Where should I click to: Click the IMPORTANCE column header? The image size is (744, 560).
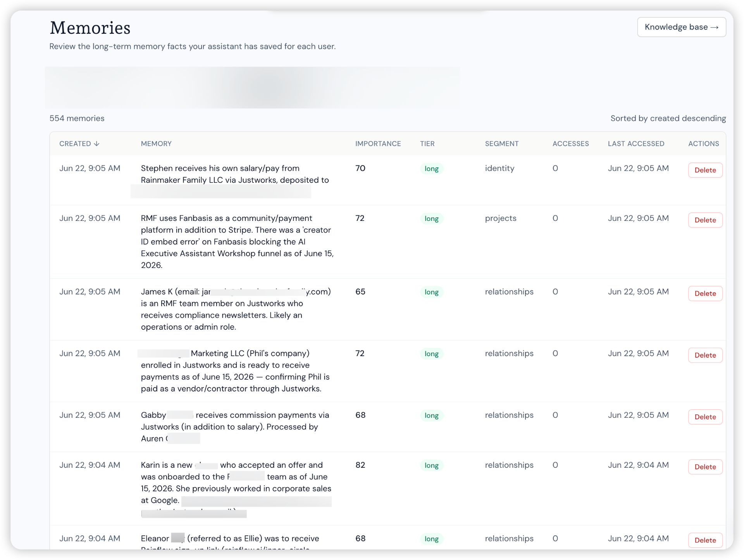click(x=378, y=144)
